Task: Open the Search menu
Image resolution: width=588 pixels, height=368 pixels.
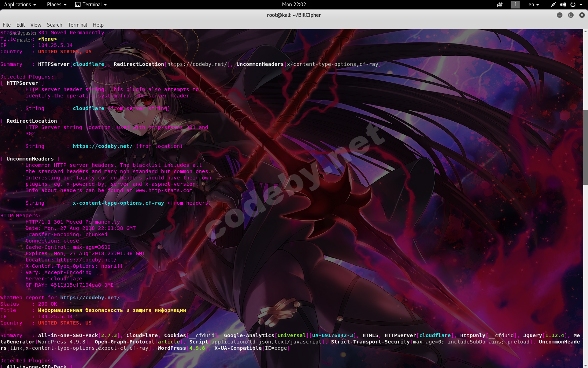Action: click(x=55, y=25)
